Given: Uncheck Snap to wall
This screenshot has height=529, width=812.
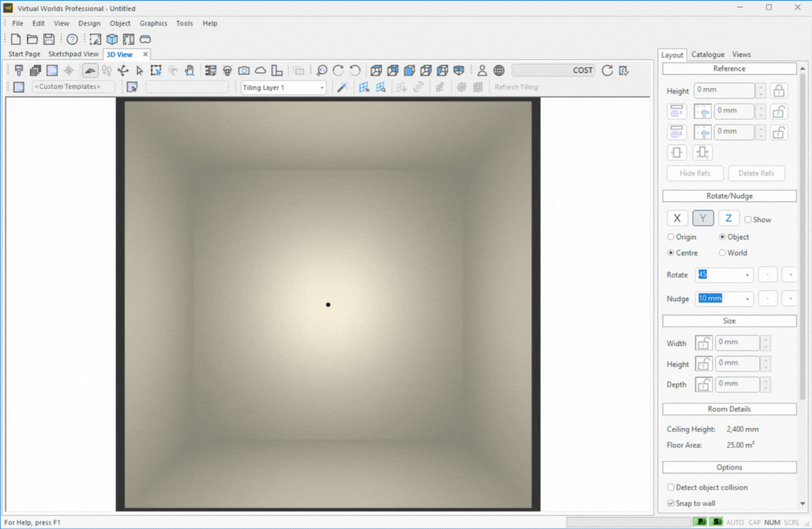Looking at the screenshot, I should point(670,503).
